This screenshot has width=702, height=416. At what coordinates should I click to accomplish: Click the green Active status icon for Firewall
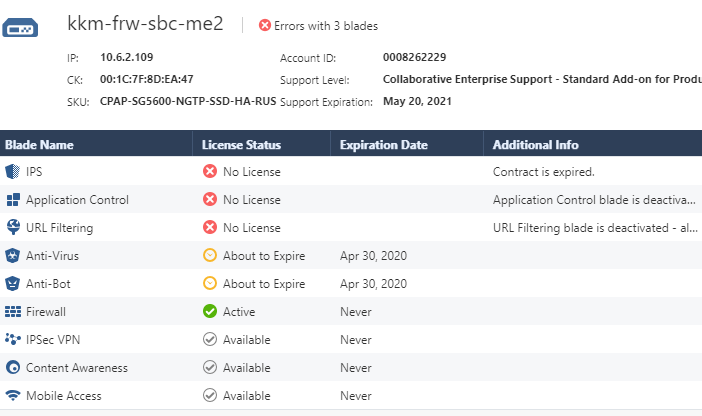(210, 311)
